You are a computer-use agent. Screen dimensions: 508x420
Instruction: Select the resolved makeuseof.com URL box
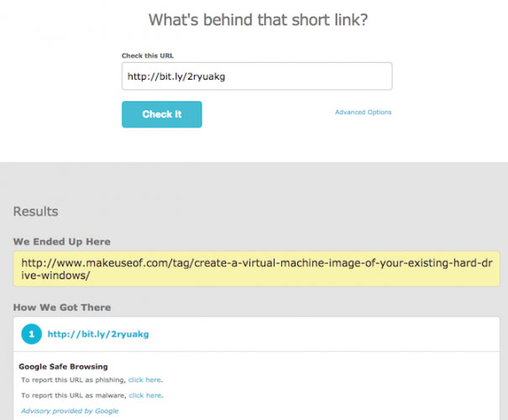[x=257, y=269]
